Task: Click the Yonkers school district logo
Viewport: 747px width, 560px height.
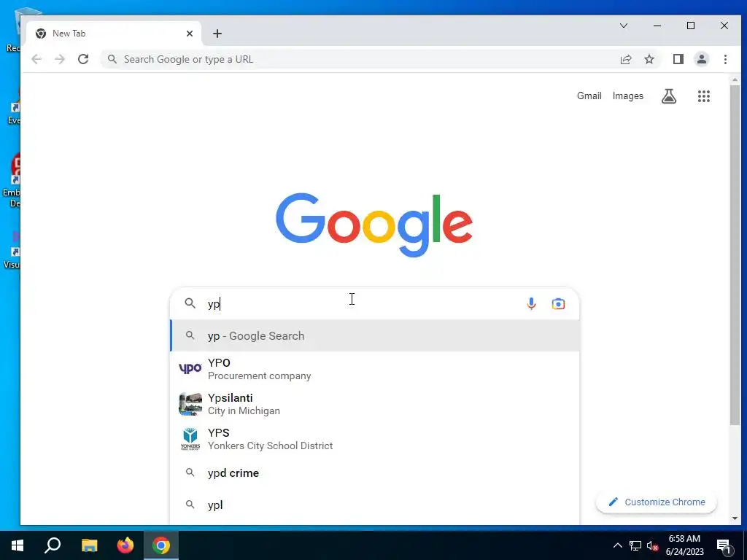Action: [x=190, y=439]
